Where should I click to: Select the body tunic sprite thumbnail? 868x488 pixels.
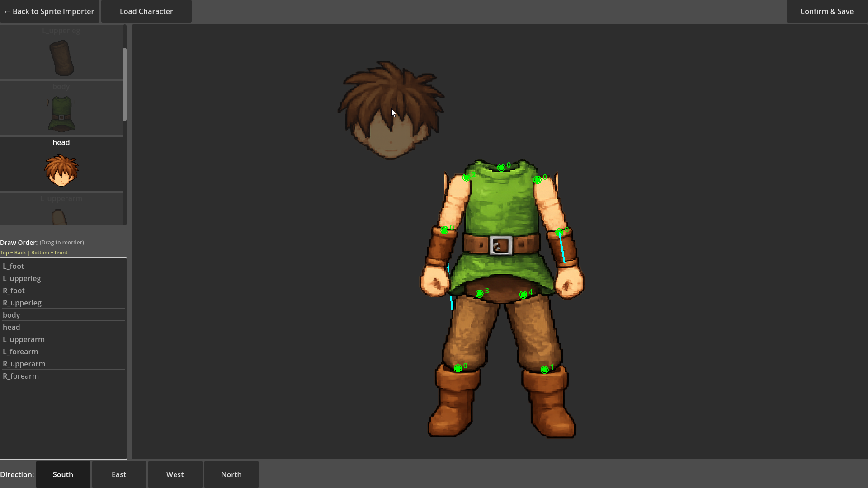[61, 113]
